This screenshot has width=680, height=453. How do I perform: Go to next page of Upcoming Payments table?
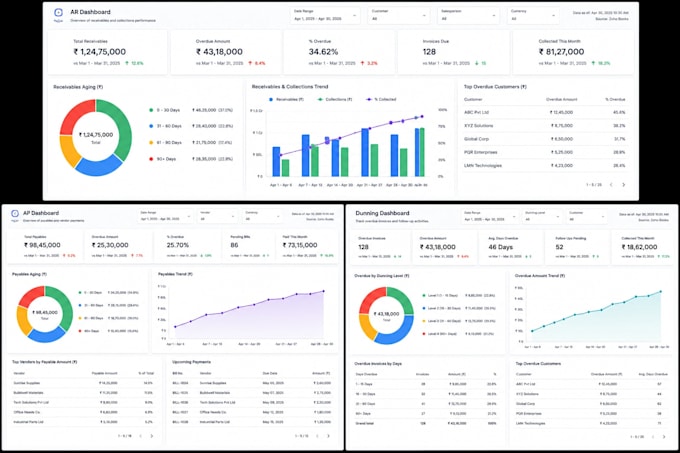(328, 436)
